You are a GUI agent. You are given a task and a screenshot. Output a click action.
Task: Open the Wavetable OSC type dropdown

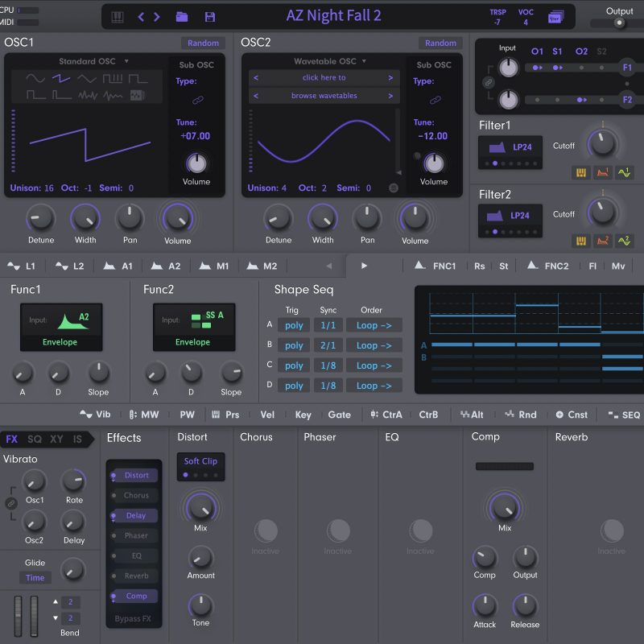point(330,61)
